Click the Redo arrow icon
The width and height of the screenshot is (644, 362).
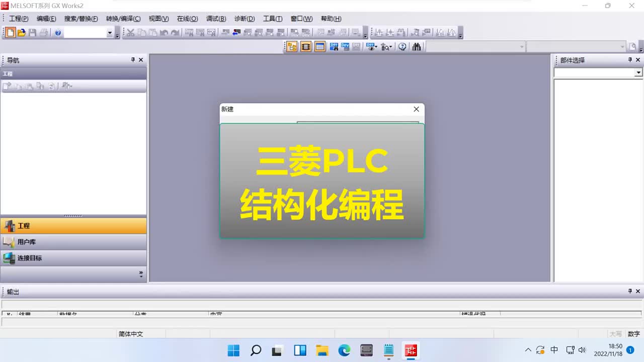coord(175,33)
